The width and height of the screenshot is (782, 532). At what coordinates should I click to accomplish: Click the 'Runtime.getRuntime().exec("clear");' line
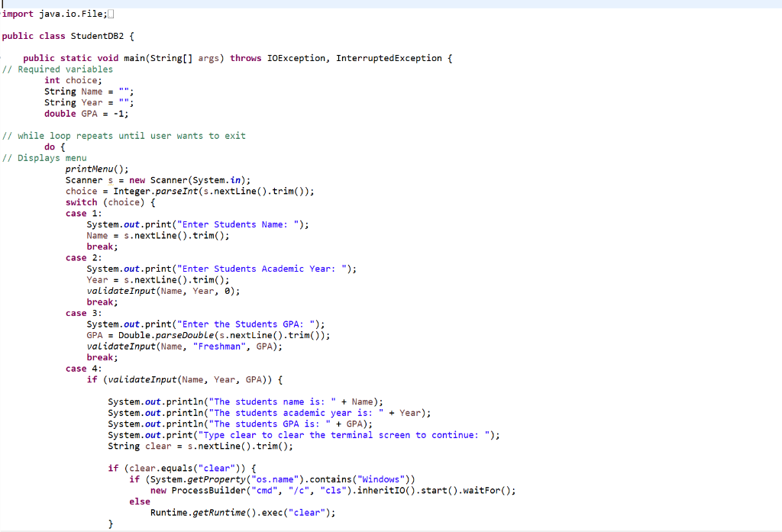243,513
